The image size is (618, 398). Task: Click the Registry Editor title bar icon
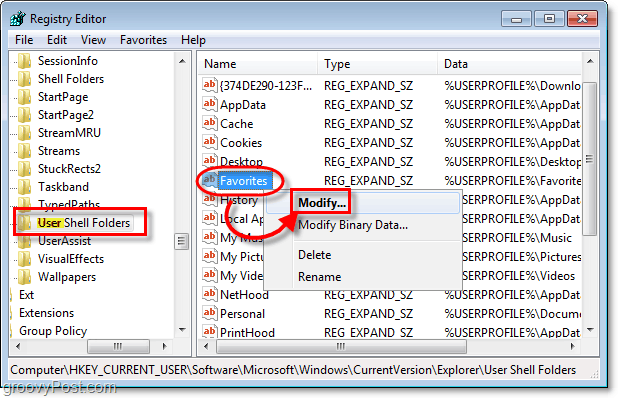(x=18, y=19)
